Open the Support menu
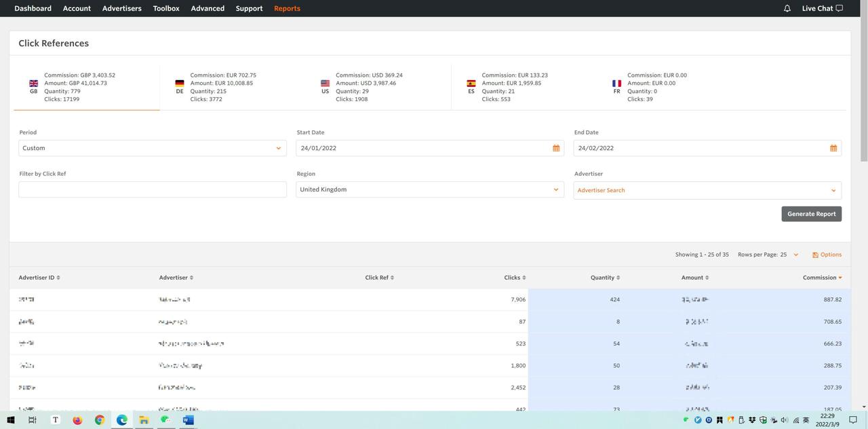 click(249, 8)
